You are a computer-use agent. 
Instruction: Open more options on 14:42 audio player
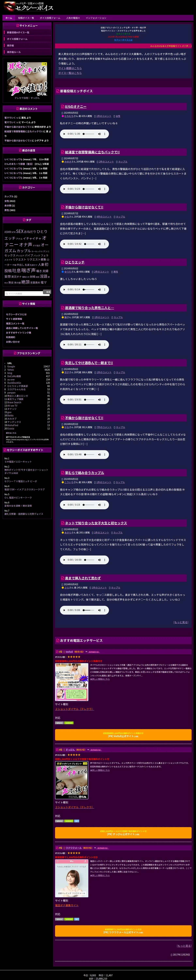tap(105, 244)
